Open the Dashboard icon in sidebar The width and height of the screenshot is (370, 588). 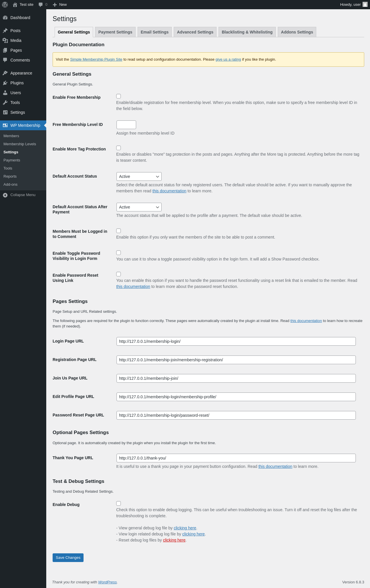[x=5, y=18]
